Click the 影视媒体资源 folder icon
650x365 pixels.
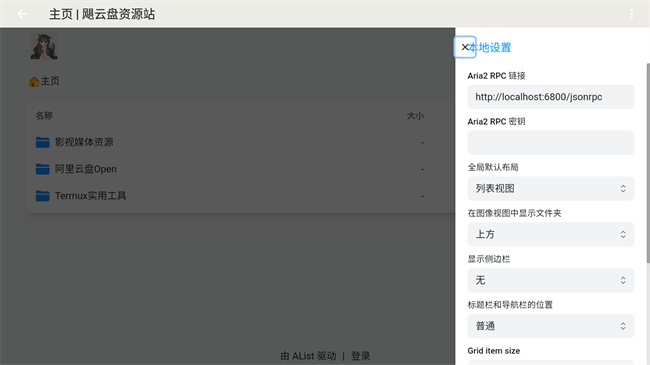tap(42, 142)
